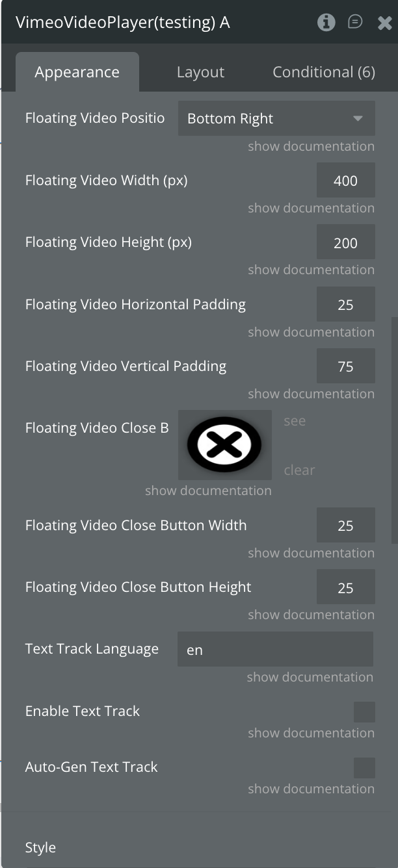
Task: Show documentation for Floating Video Width
Action: 311,208
